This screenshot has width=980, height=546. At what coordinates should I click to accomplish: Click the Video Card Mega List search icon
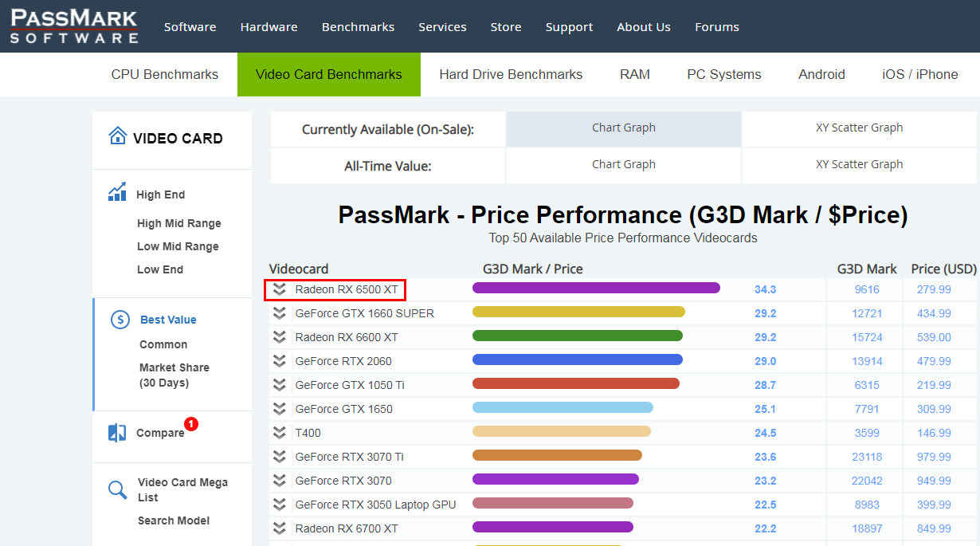coord(117,489)
